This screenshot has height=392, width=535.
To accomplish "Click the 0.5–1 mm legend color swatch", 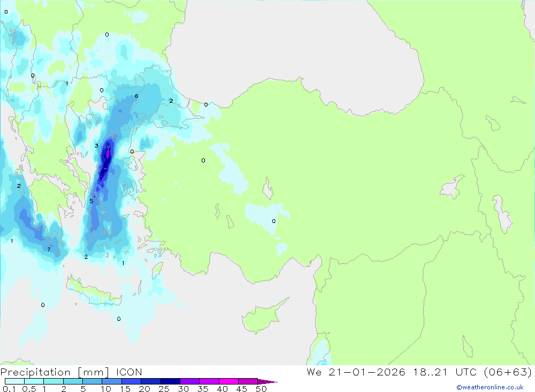I will (34, 381).
